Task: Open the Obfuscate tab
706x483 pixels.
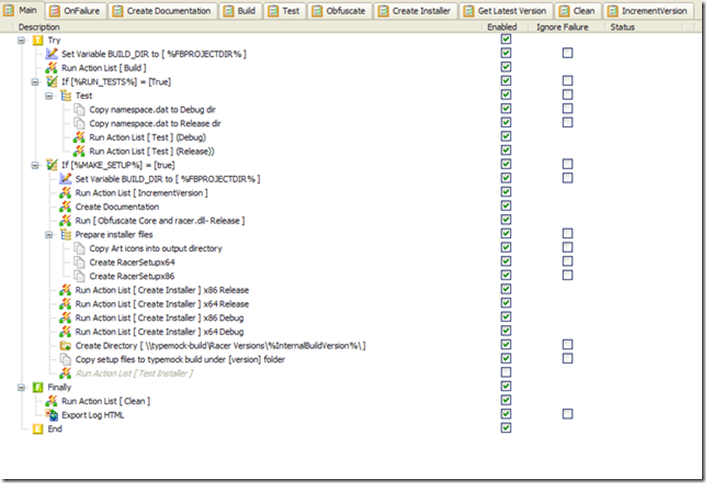Action: [x=340, y=11]
